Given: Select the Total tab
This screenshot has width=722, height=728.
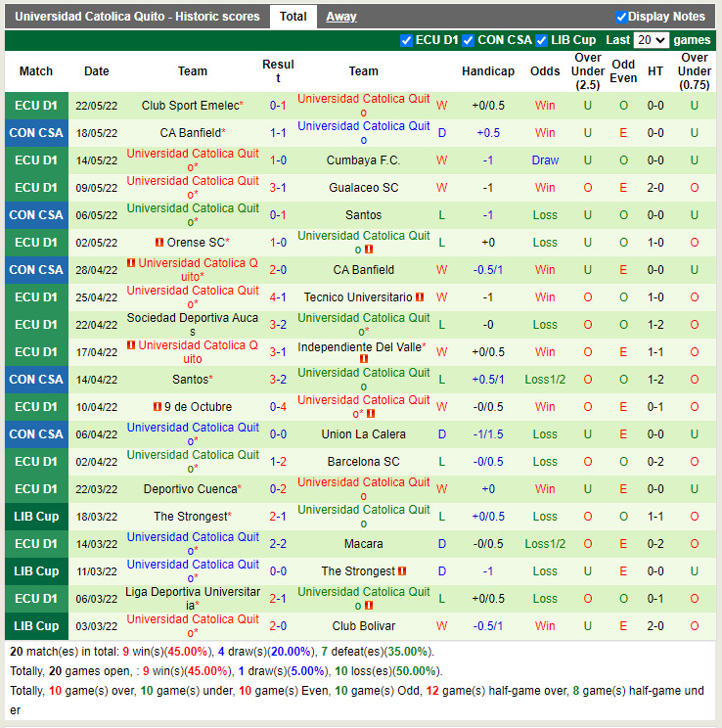Looking at the screenshot, I should click(x=293, y=17).
